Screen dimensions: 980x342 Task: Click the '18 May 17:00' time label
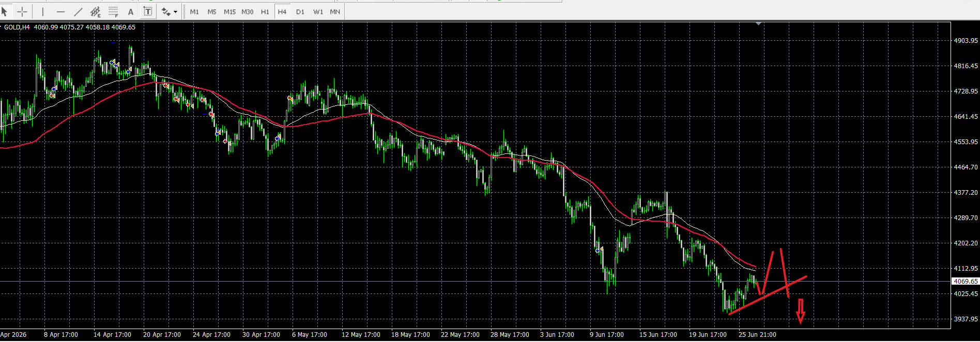[410, 335]
